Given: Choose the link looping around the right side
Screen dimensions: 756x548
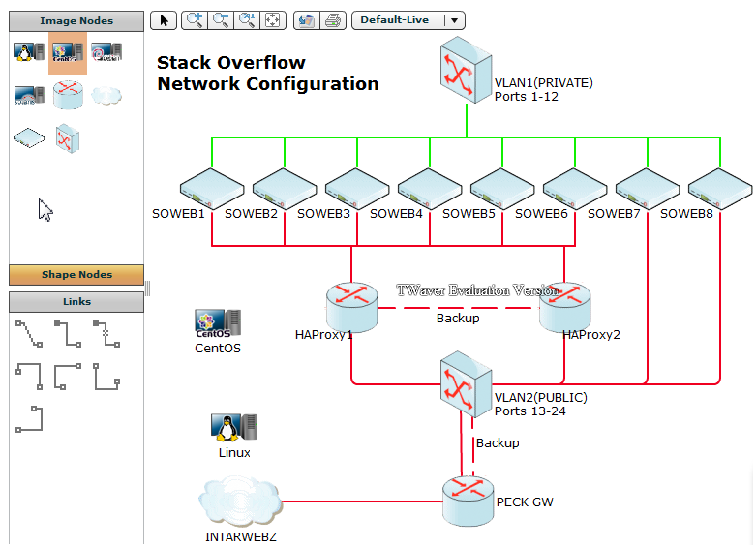Looking at the screenshot, I should (29, 418).
